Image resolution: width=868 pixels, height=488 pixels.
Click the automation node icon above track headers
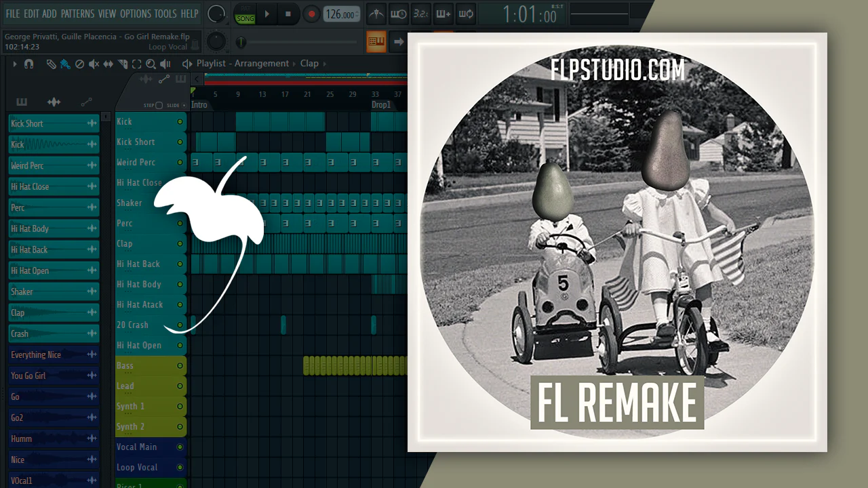click(163, 79)
